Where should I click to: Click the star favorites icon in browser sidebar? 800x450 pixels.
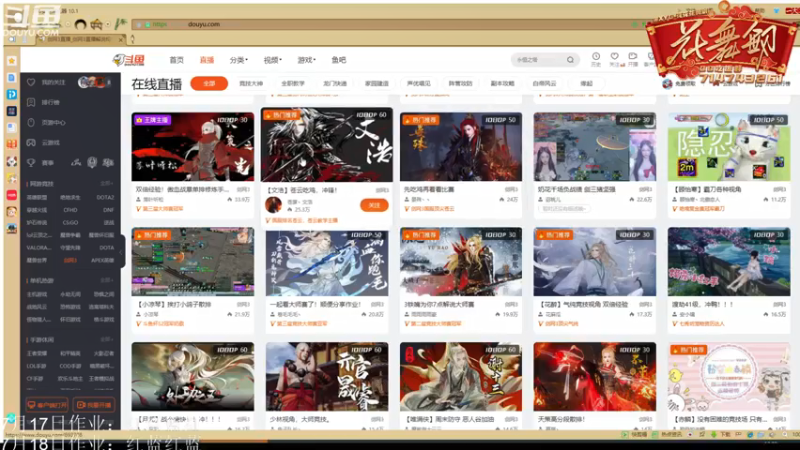tap(12, 61)
